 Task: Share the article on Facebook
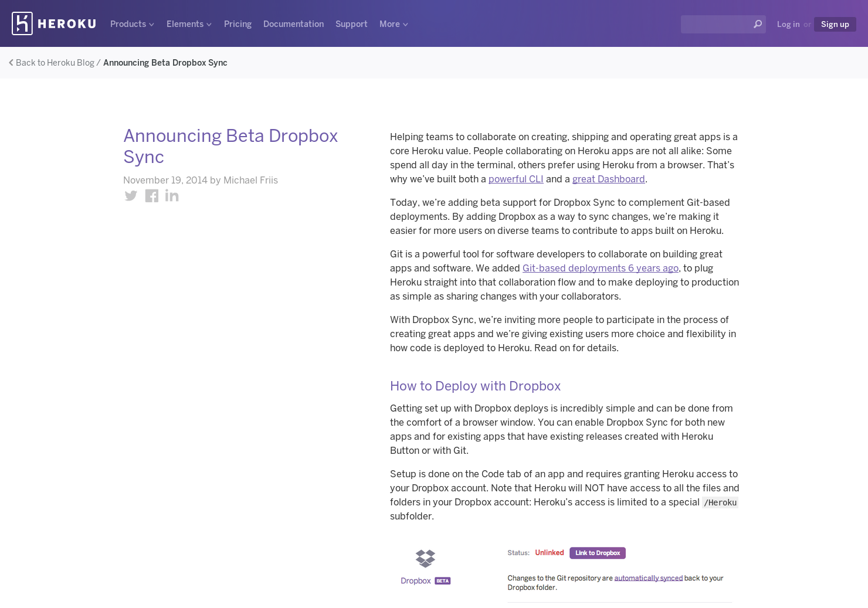[x=151, y=196]
